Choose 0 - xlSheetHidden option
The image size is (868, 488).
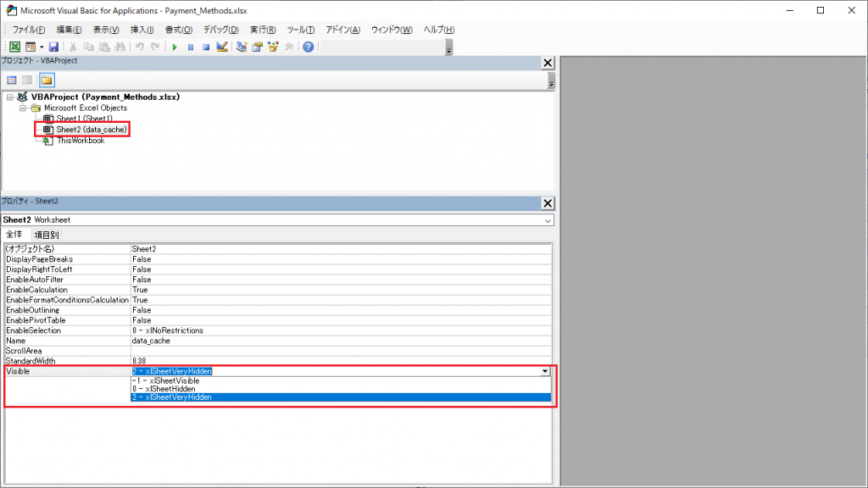(164, 389)
